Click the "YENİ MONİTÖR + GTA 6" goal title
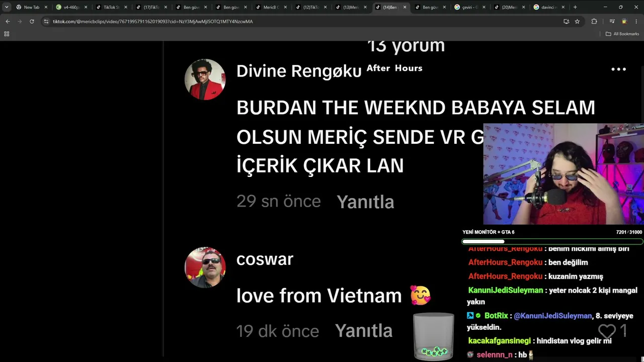 pyautogui.click(x=489, y=232)
